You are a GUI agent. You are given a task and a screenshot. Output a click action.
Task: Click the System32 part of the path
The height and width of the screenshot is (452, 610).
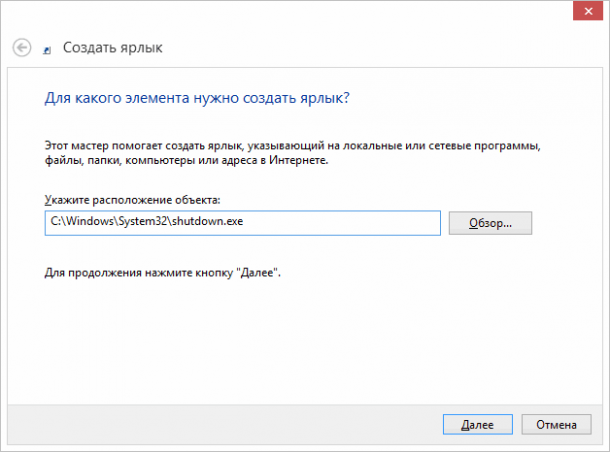tap(147, 223)
